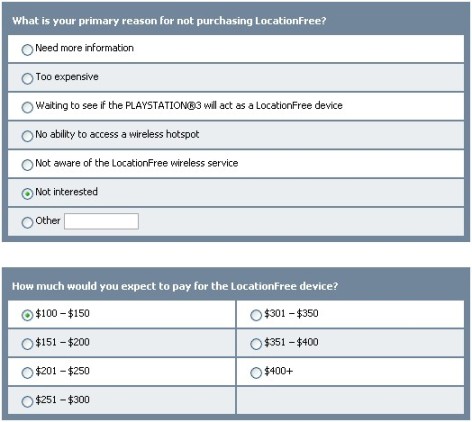
Task: Select the 'Other' radio button
Action: point(27,222)
